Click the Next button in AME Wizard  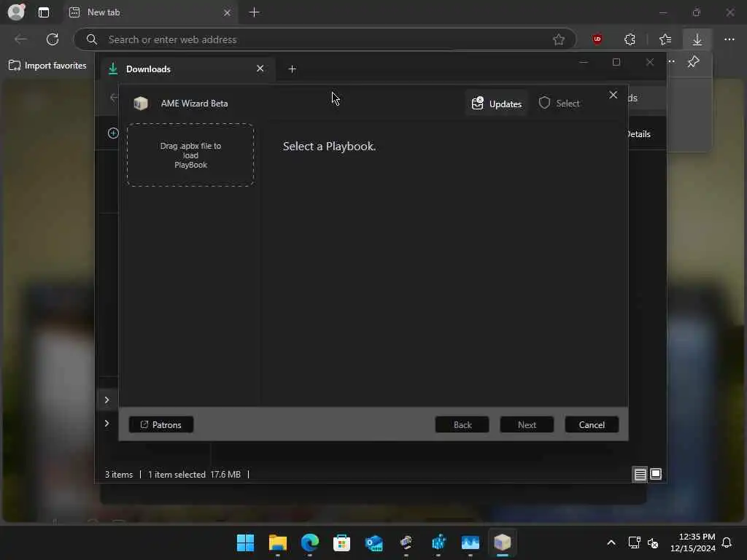coord(527,425)
